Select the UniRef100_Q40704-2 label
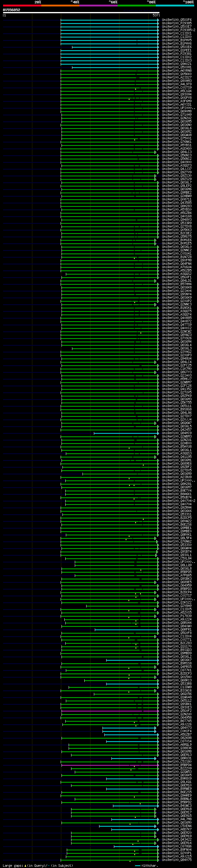Screen dimensions: 197x868 tap(179, 501)
